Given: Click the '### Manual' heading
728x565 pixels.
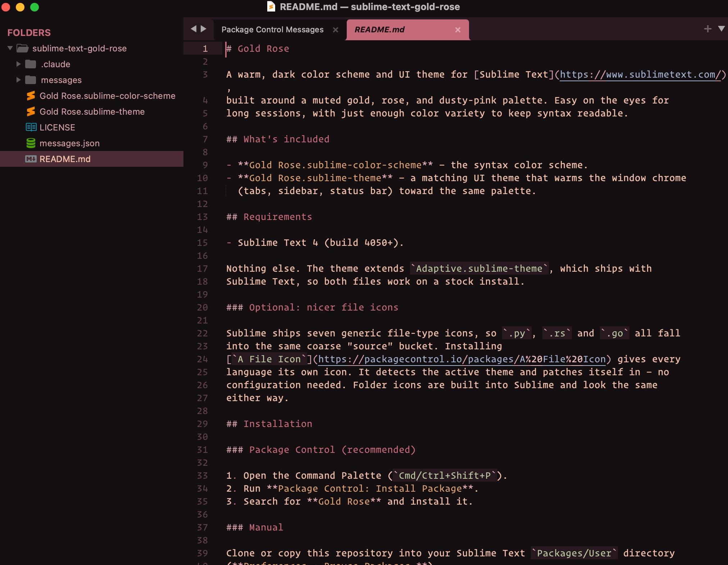Looking at the screenshot, I should click(255, 527).
